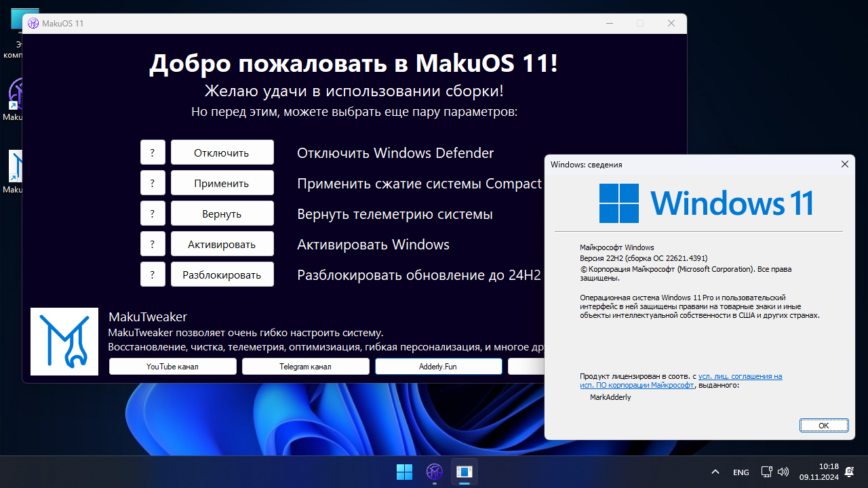Select purple Maku desktop shortcut

pos(14,98)
